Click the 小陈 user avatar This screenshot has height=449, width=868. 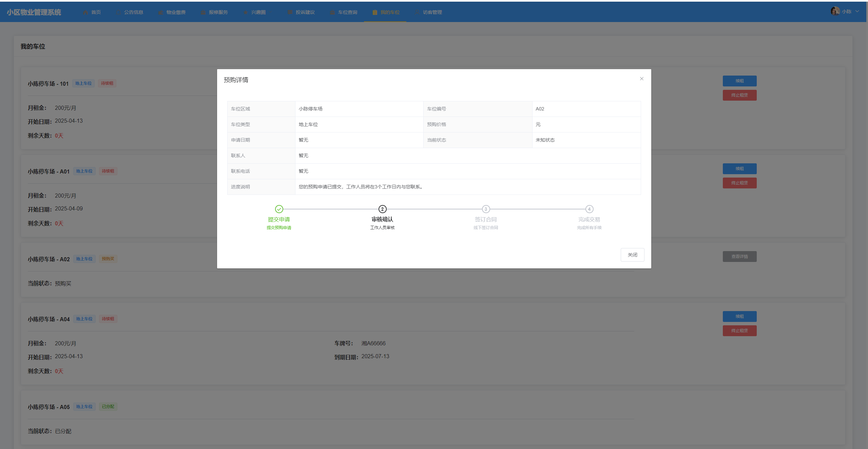(x=835, y=11)
